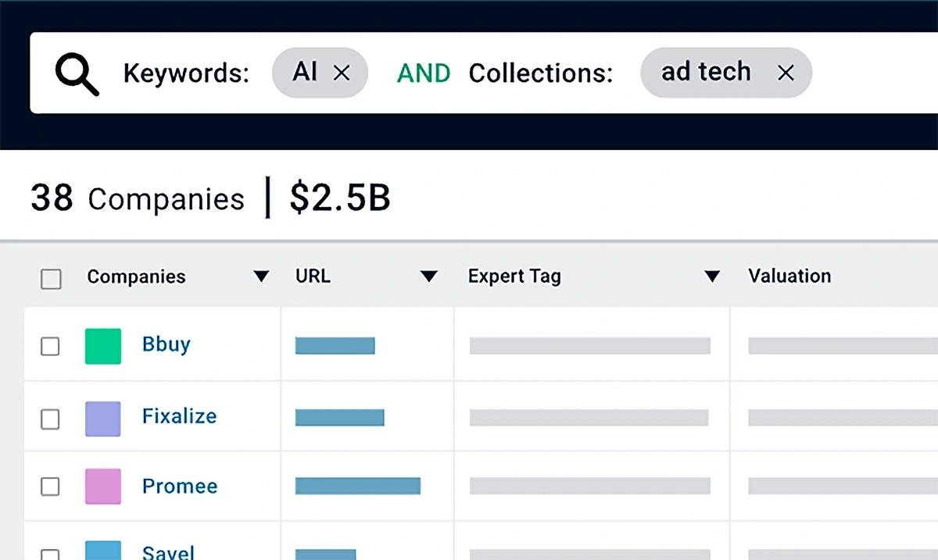Click the 38 Companies result count
The width and height of the screenshot is (938, 560).
(138, 198)
